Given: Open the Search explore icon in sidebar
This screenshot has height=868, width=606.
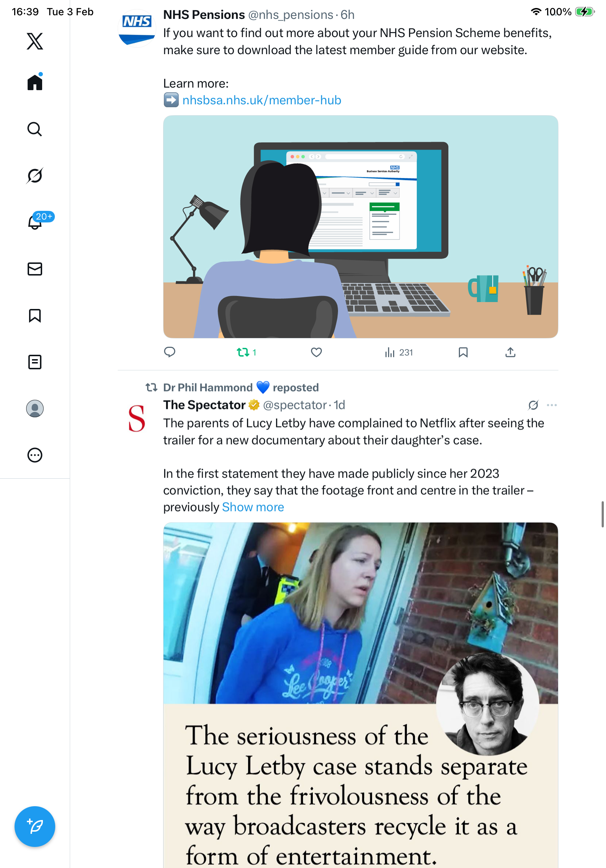Looking at the screenshot, I should click(x=35, y=129).
